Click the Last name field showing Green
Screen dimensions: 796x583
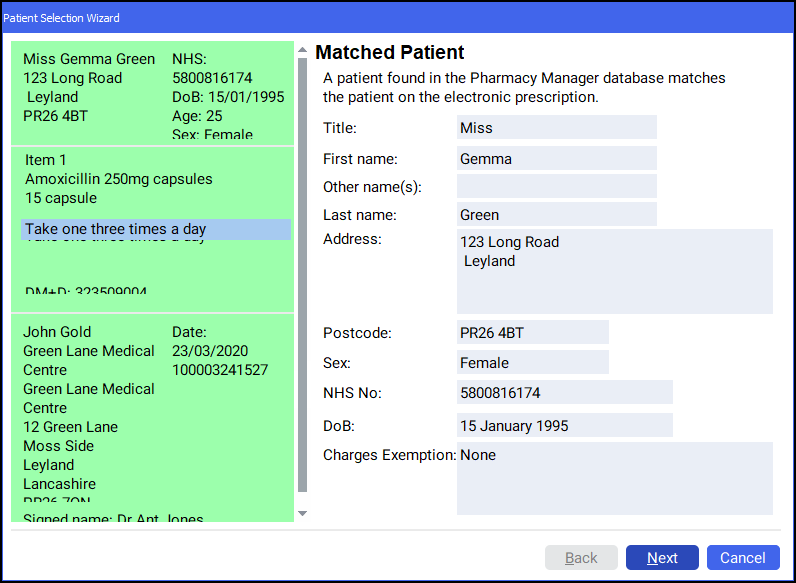[x=556, y=214]
